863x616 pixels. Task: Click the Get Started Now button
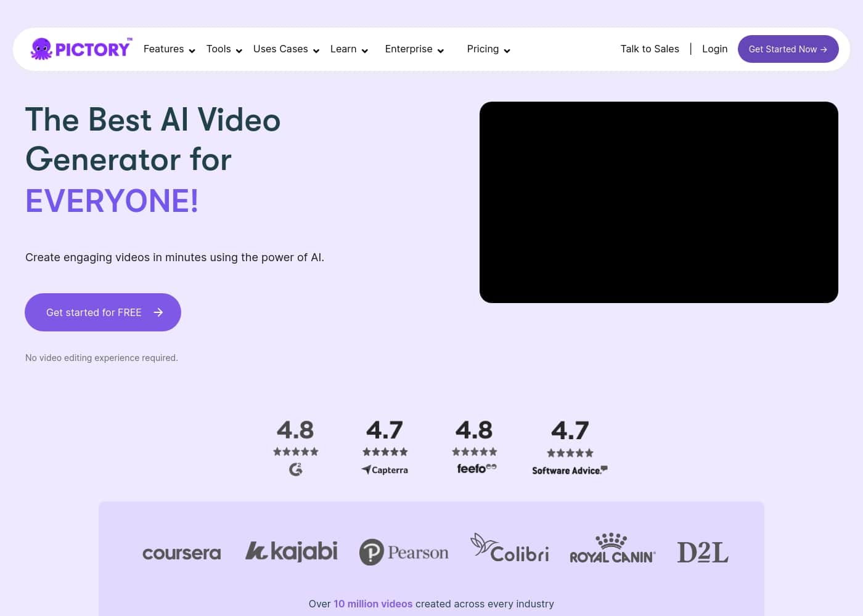788,49
